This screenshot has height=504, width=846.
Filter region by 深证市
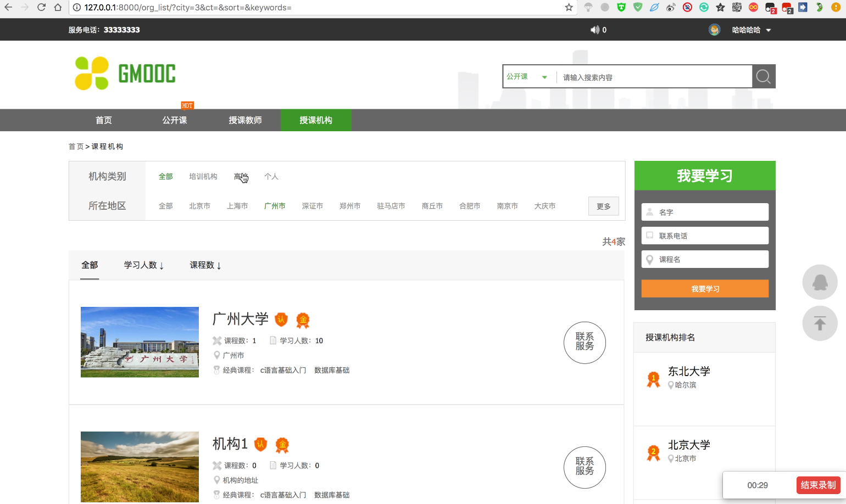pyautogui.click(x=313, y=206)
